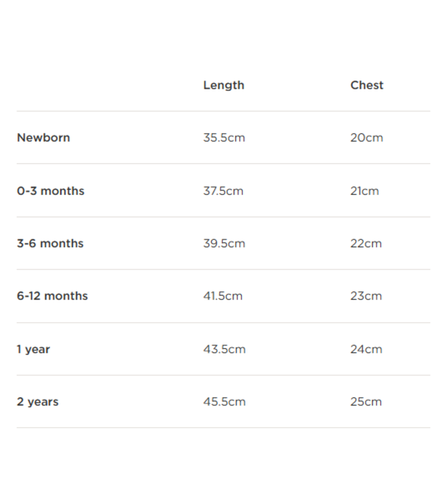Select the 2 years row label

coord(37,402)
